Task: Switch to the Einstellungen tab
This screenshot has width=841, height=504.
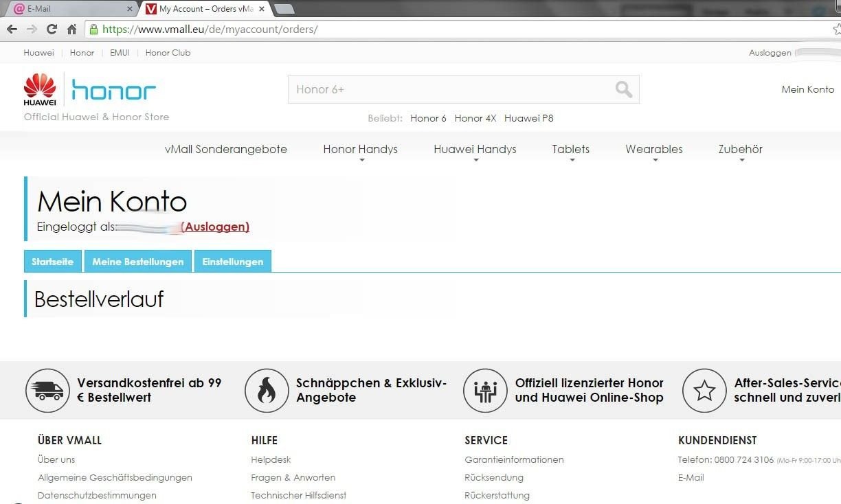Action: [233, 262]
